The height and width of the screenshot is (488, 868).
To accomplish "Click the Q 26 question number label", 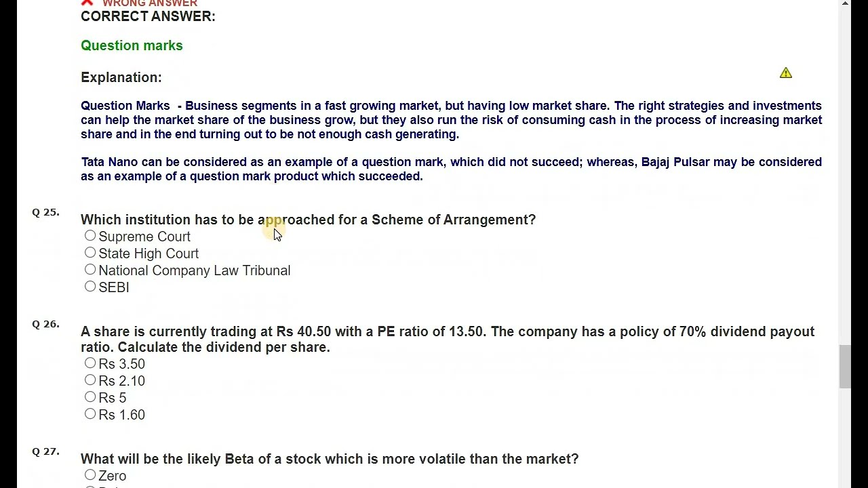I will pyautogui.click(x=45, y=324).
